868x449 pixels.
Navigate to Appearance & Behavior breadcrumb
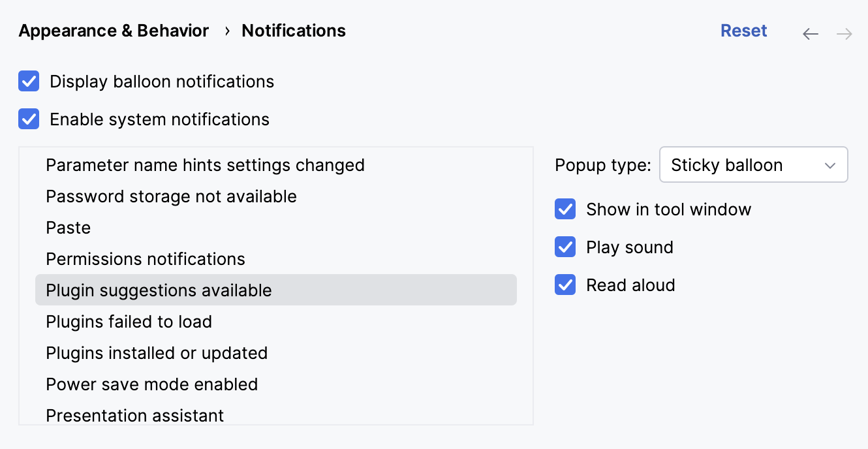tap(113, 31)
